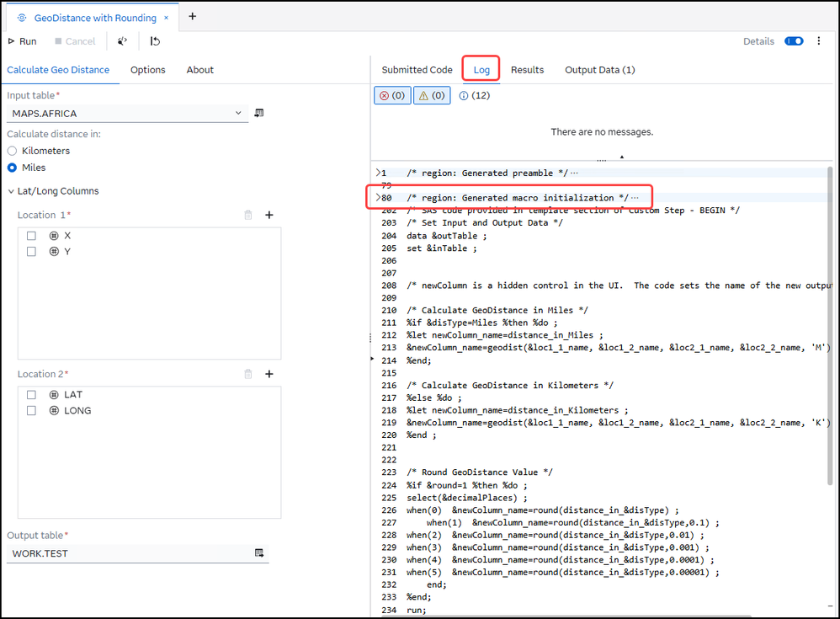Open the Log tab

tap(481, 70)
